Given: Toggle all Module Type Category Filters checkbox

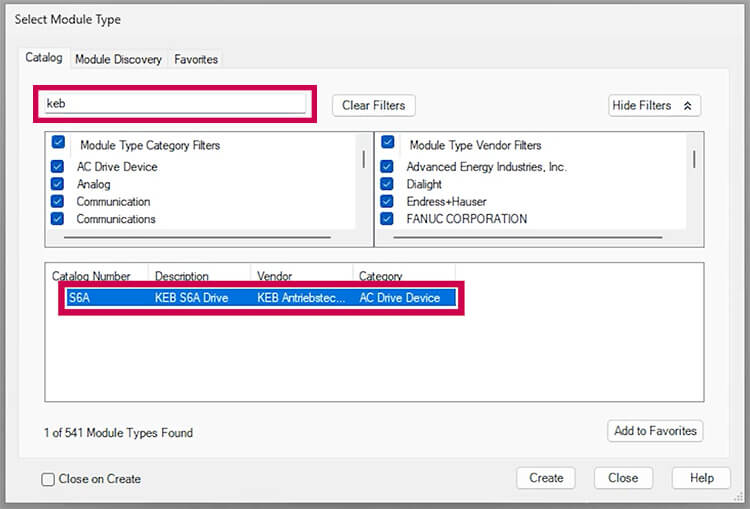Looking at the screenshot, I should (58, 142).
